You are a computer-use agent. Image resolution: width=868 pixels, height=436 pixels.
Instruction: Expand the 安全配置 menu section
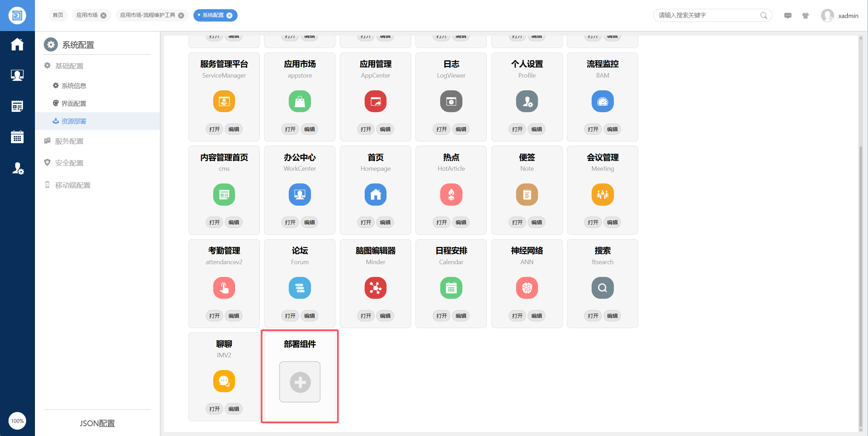coord(69,163)
